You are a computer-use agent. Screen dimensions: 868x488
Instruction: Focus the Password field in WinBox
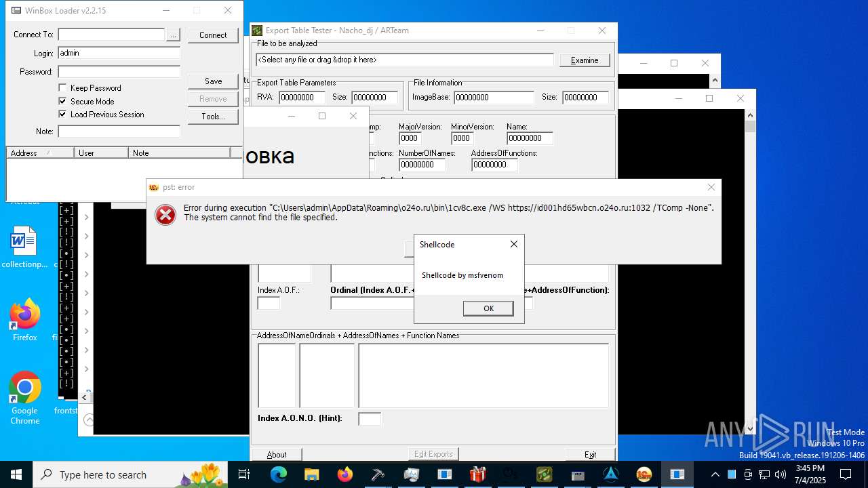119,72
